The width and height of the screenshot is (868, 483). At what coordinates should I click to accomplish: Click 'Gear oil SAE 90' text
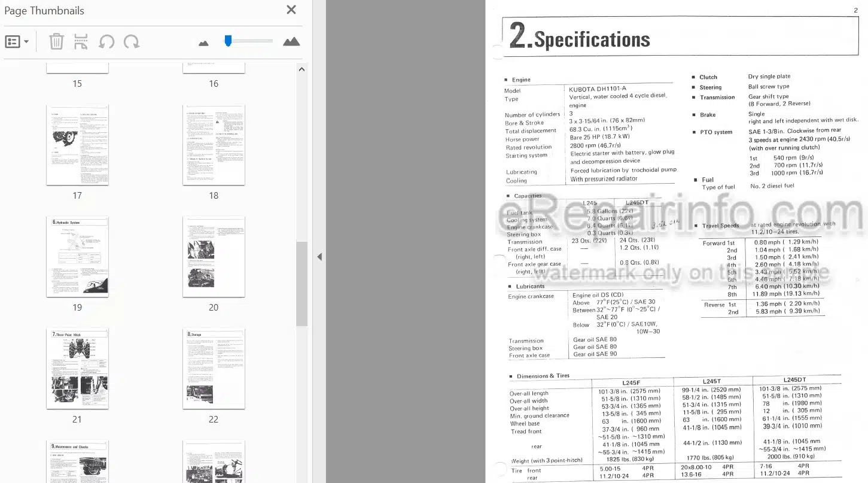pyautogui.click(x=595, y=354)
